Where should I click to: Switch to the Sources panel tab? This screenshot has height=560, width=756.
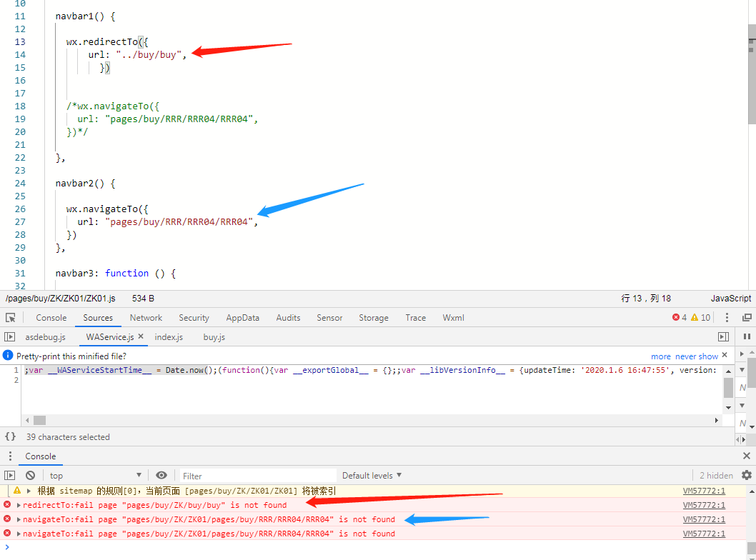[98, 318]
